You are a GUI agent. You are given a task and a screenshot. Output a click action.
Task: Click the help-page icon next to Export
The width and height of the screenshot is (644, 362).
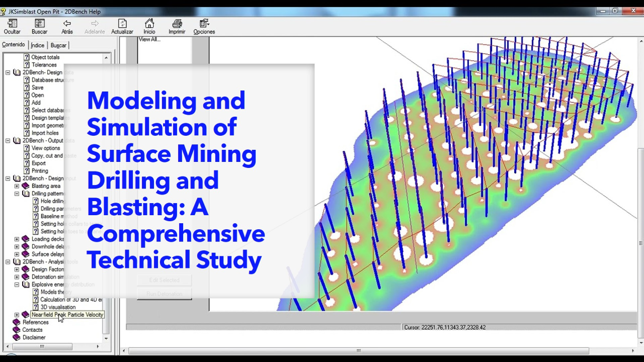(x=27, y=163)
